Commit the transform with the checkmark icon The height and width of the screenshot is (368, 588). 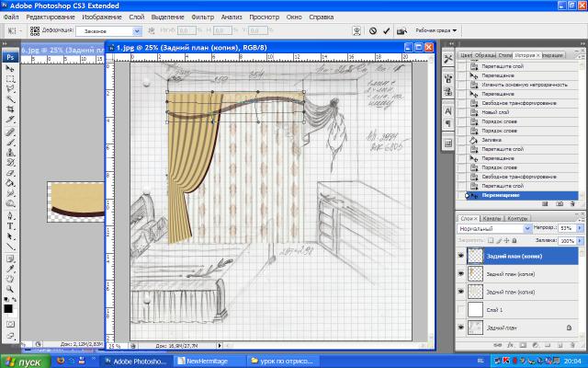[386, 30]
